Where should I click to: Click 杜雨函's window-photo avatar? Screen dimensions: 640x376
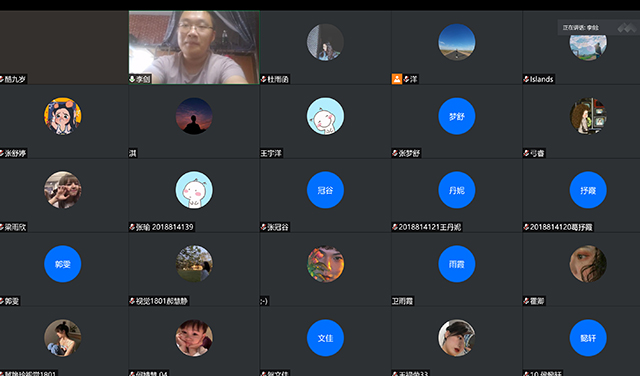point(325,42)
